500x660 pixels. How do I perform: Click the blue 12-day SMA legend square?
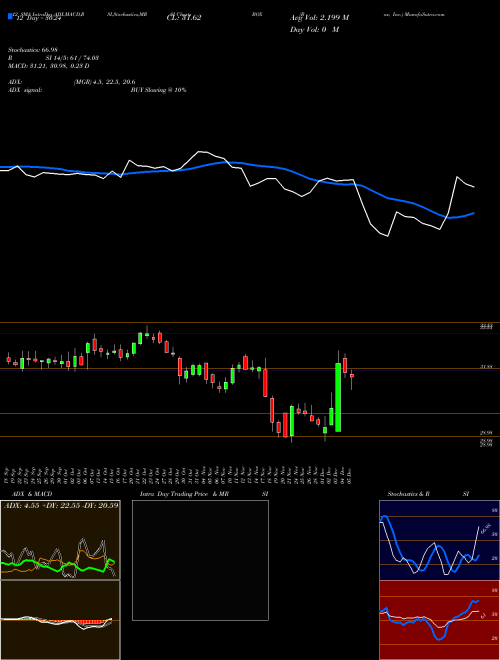pos(10,17)
